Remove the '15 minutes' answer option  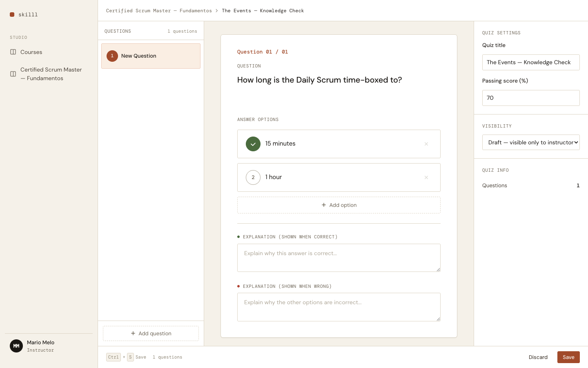coord(426,144)
